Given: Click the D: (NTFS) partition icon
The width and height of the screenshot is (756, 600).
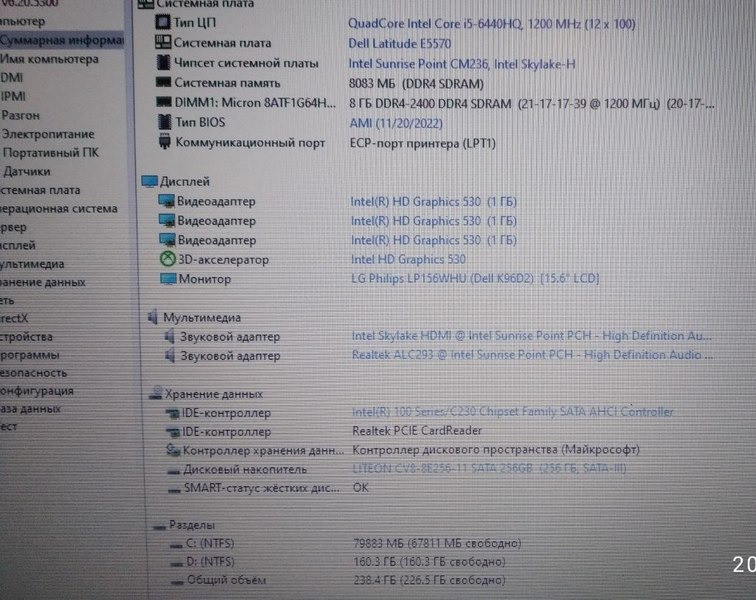Looking at the screenshot, I should [x=176, y=564].
